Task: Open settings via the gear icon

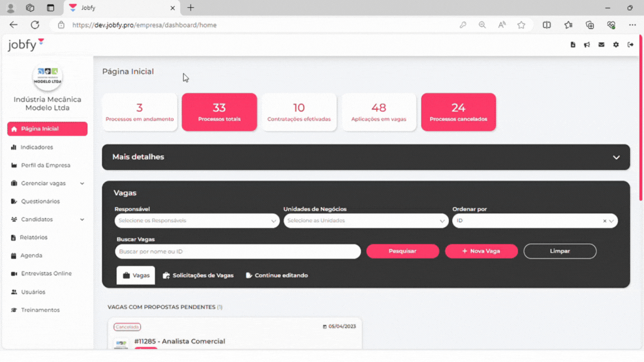Action: click(x=616, y=45)
